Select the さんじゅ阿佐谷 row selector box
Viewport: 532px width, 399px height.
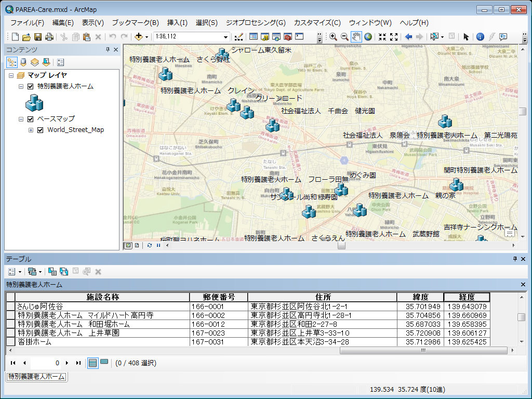pyautogui.click(x=10, y=307)
